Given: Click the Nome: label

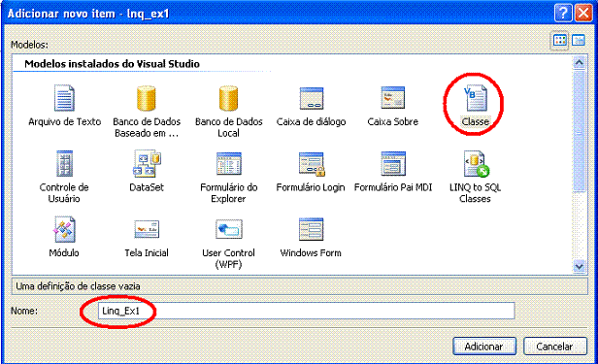Looking at the screenshot, I should point(24,311).
